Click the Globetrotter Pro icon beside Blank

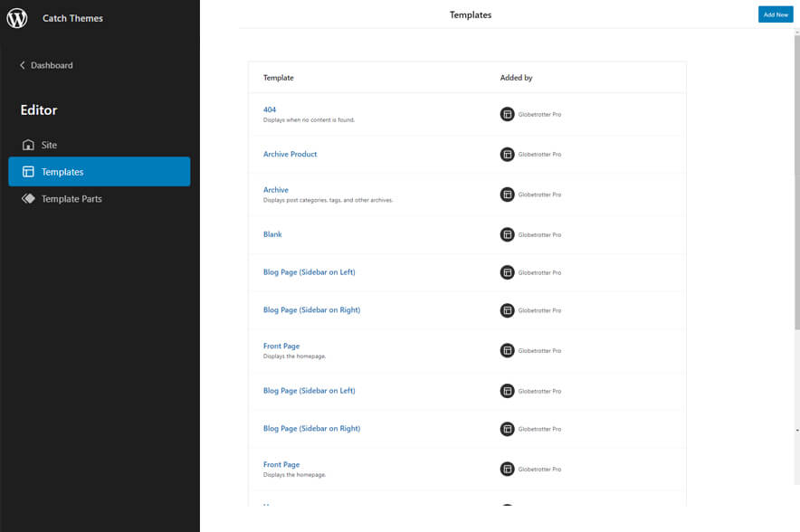[507, 234]
